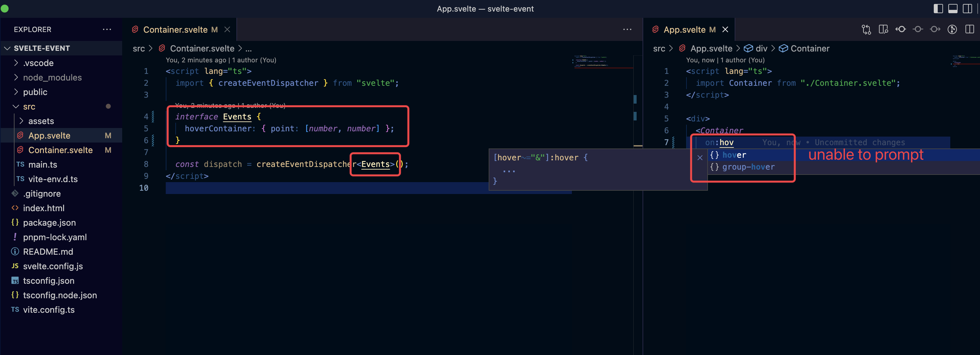This screenshot has width=980, height=355.
Task: Click the previous change arrow icon
Action: (x=900, y=29)
